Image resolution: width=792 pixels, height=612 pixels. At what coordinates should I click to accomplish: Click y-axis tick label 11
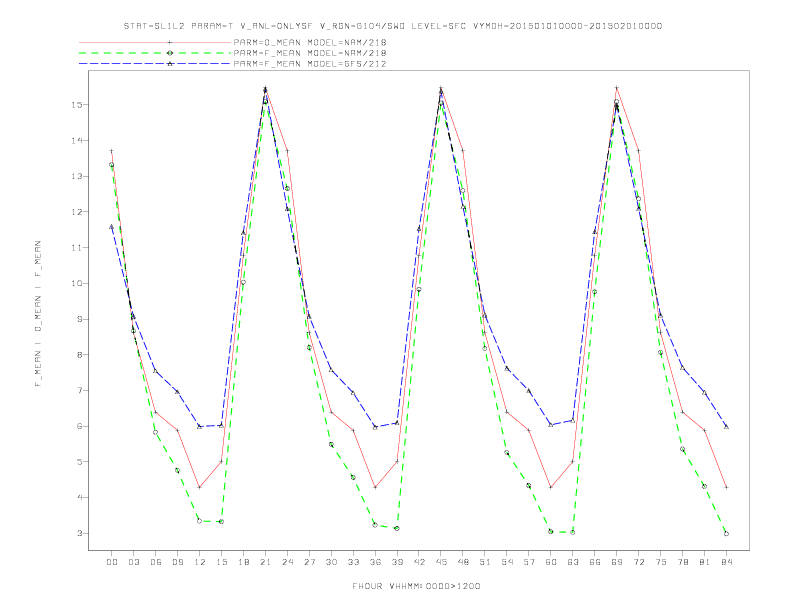pos(77,248)
